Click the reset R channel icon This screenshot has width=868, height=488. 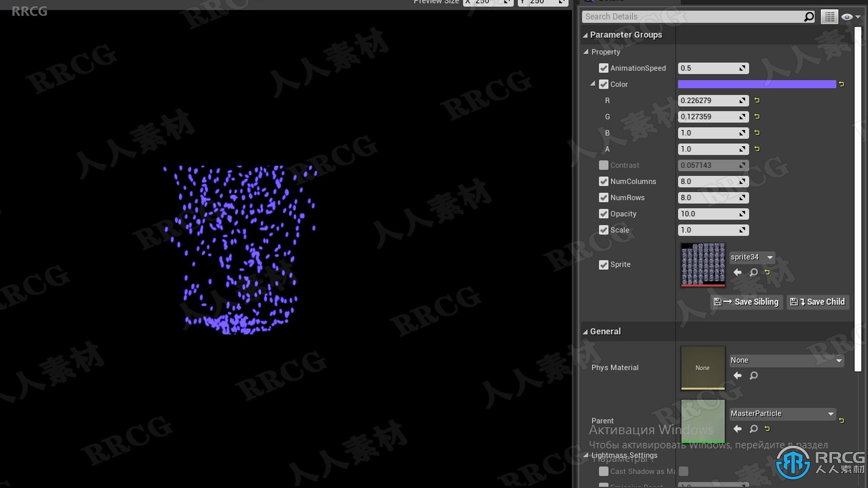point(757,100)
